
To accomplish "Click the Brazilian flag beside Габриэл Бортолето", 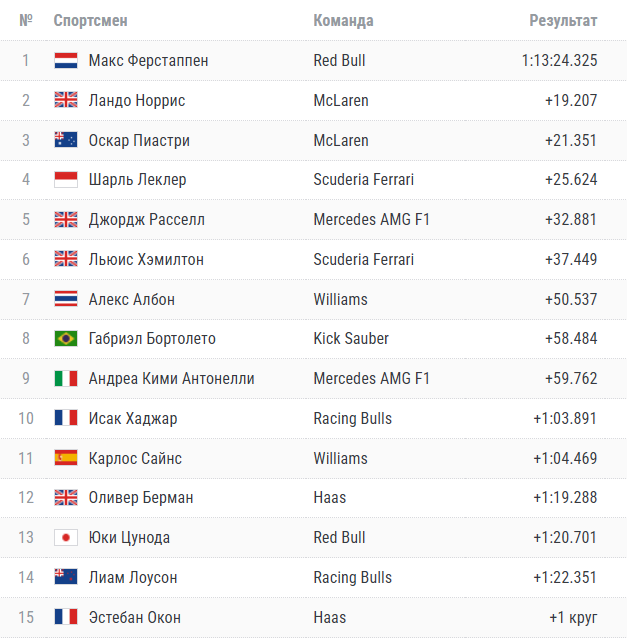I will pos(66,339).
